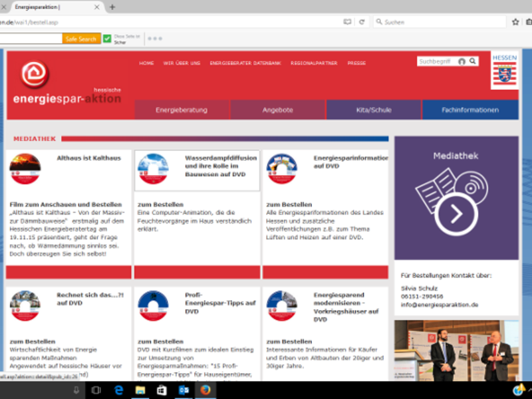
Task: Click the Safe Search toolbar text field
Action: pos(31,39)
